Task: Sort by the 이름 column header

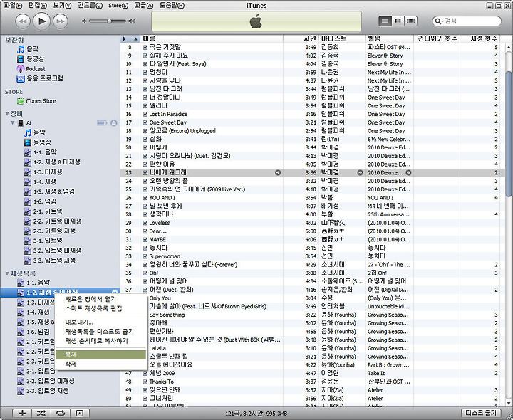Action: [x=212, y=38]
